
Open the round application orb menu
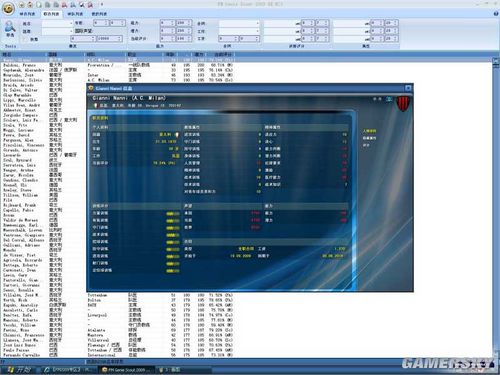point(8,8)
